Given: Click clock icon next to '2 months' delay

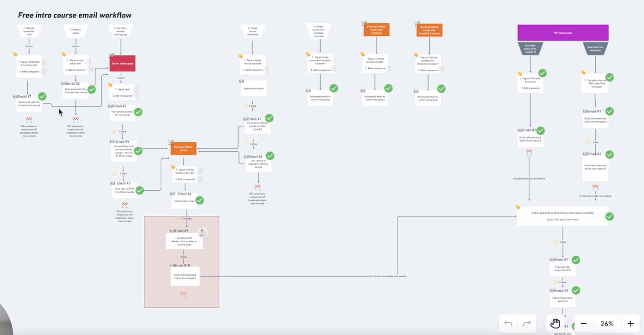Looking at the screenshot, I should tap(179, 219).
